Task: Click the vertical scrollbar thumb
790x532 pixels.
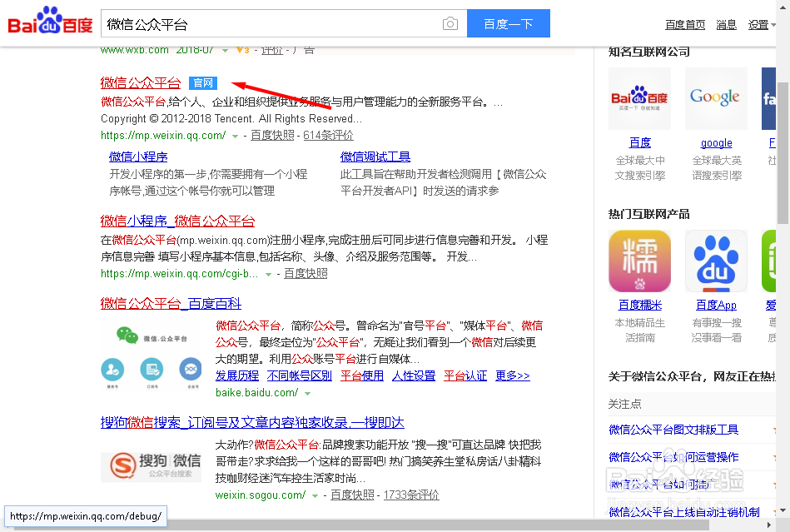Action: [783, 152]
